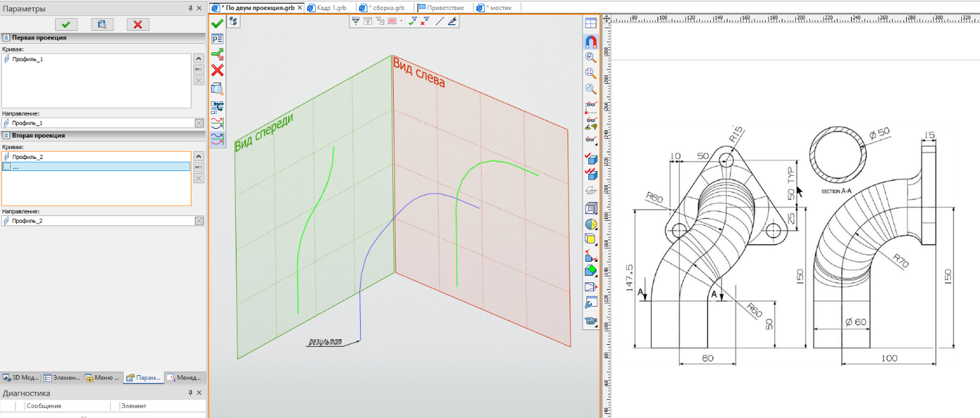Close the По двум проекция.grb tab
This screenshot has width=980, height=418.
pos(300,7)
